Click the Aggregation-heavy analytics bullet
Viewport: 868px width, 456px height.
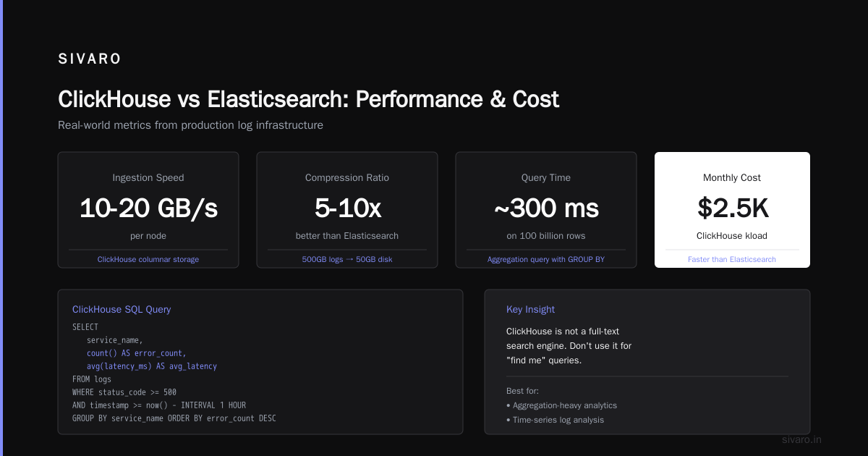point(562,405)
